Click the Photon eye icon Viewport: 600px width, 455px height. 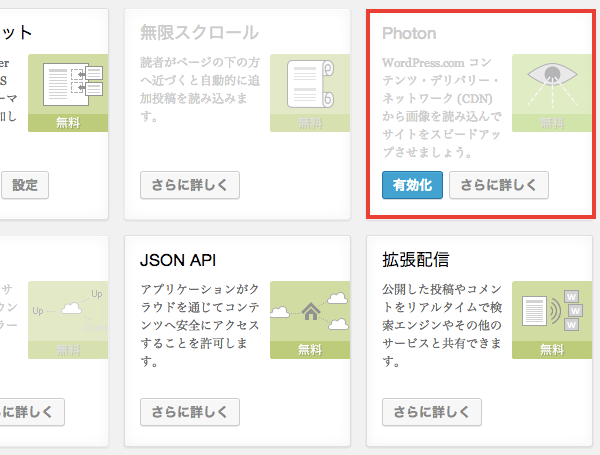pyautogui.click(x=552, y=84)
